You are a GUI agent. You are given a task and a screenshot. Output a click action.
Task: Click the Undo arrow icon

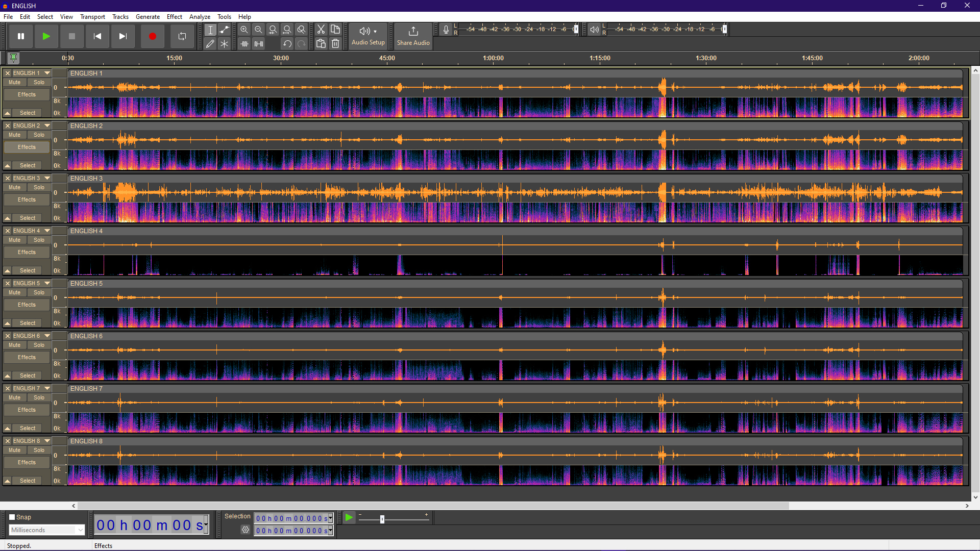[287, 44]
